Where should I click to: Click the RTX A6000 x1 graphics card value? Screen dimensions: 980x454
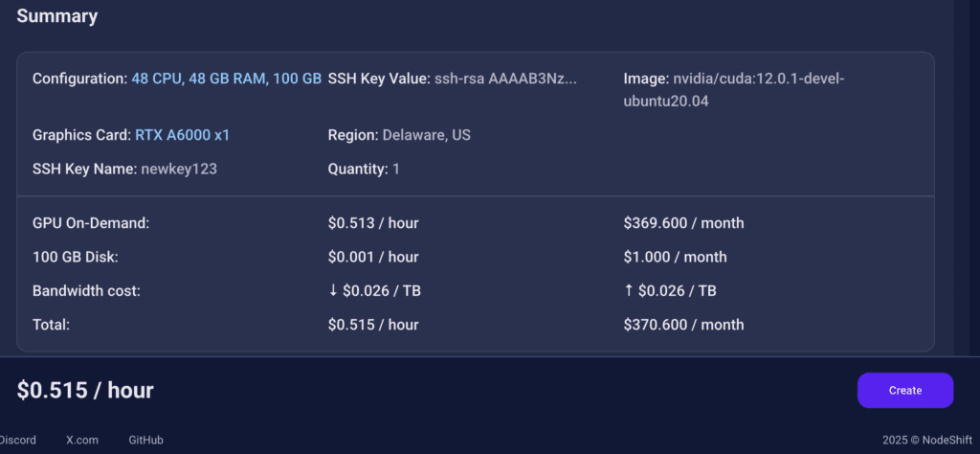coord(183,135)
